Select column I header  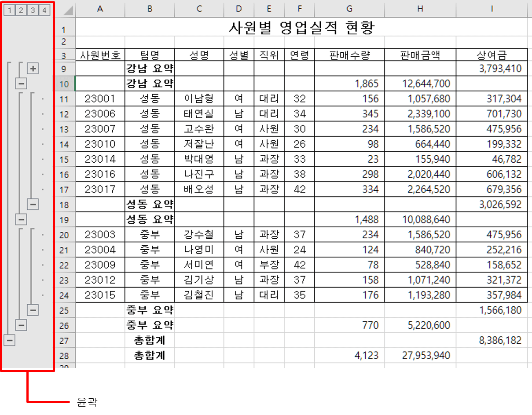point(492,9)
